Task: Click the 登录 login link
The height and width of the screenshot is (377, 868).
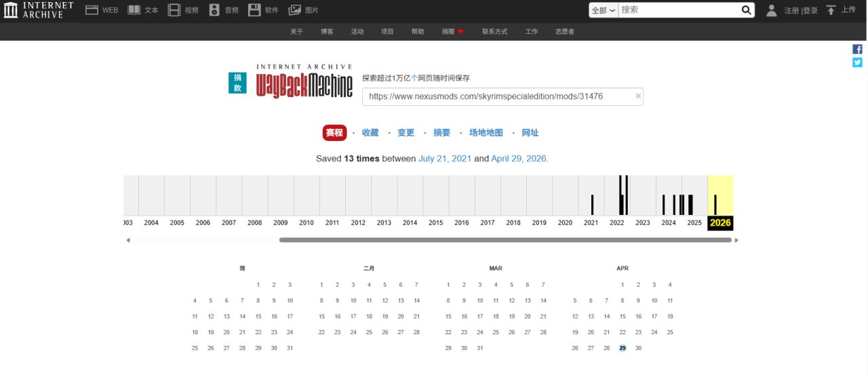Action: click(x=810, y=11)
